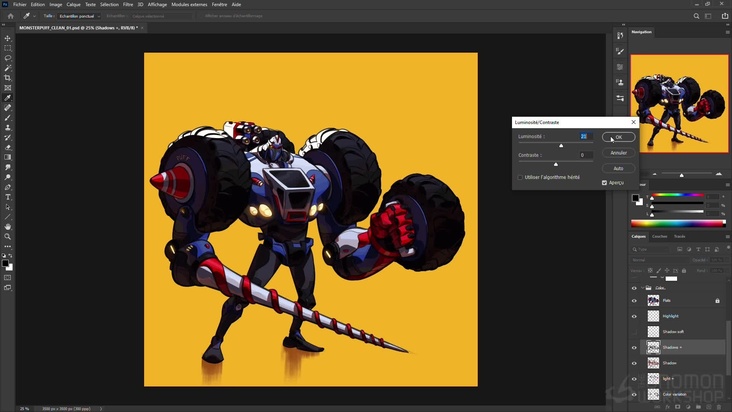Hide the Flats layer
732x412 pixels.
(634, 300)
